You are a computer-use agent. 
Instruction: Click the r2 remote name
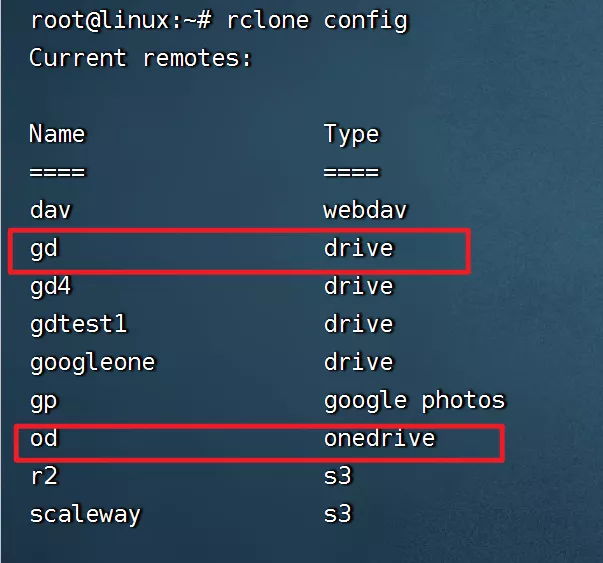click(x=43, y=477)
